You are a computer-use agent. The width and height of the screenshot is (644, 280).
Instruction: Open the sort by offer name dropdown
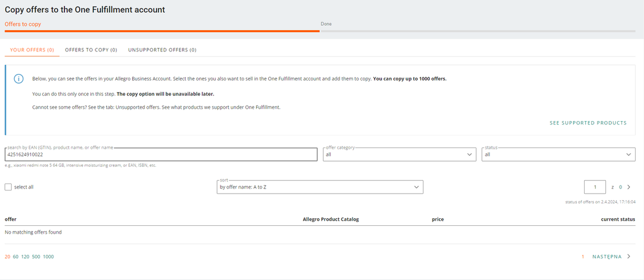tap(320, 187)
